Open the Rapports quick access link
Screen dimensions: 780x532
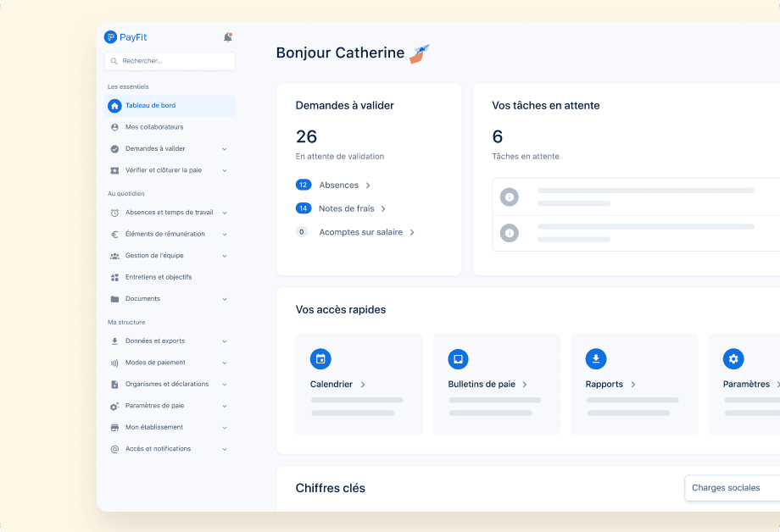611,385
